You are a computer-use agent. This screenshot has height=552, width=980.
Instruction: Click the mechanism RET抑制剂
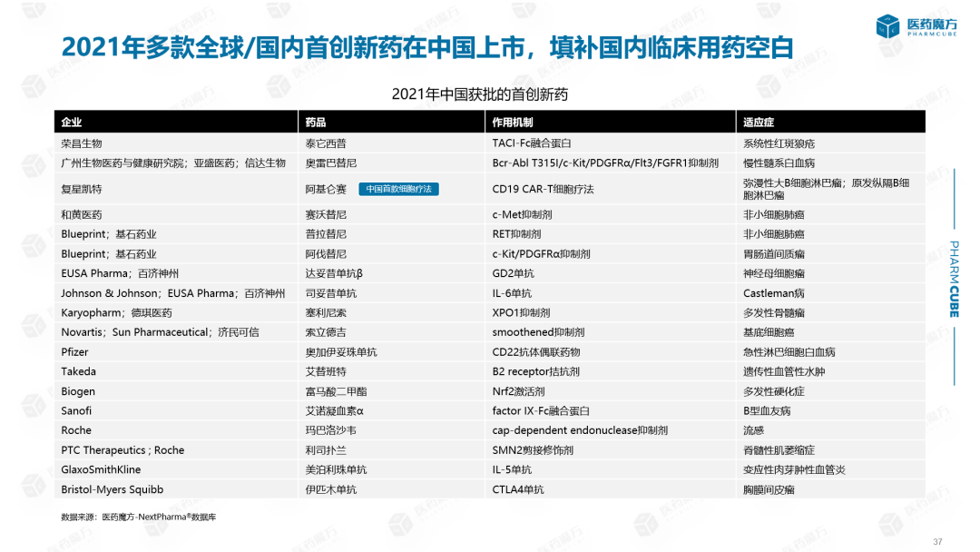tap(516, 234)
